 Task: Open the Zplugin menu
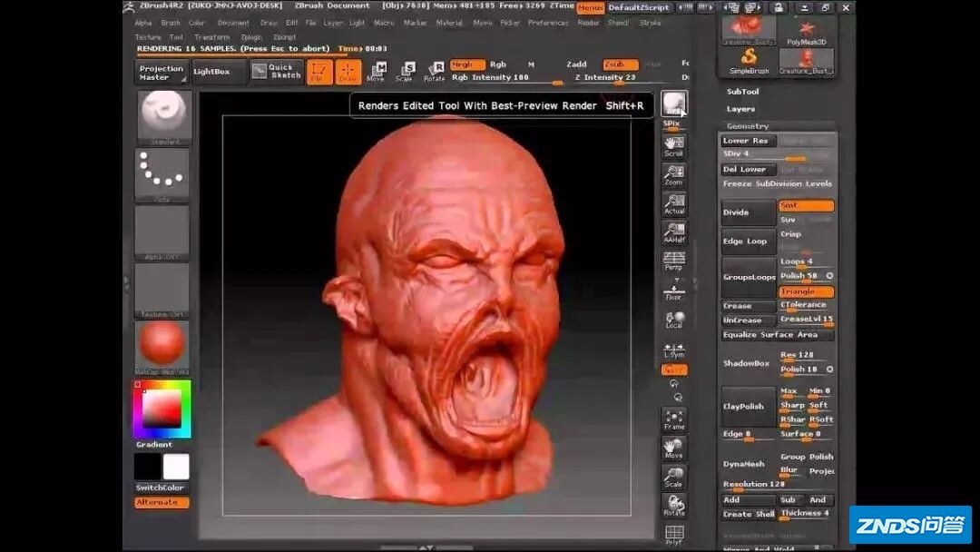(x=251, y=37)
